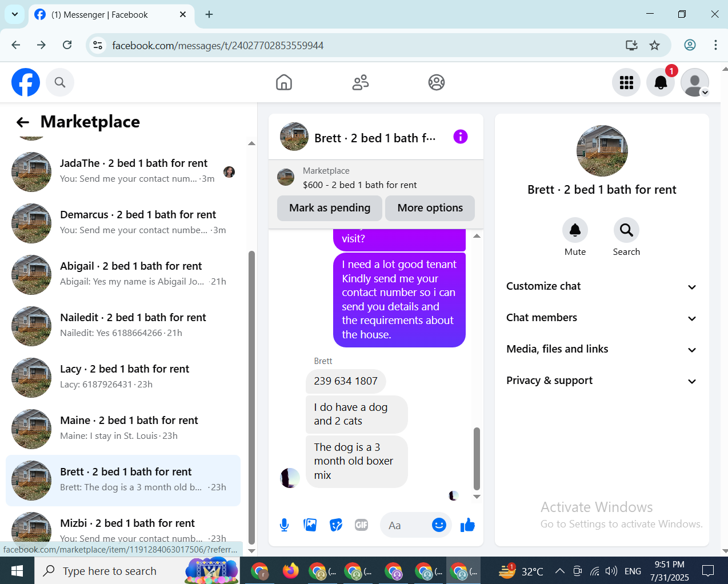Viewport: 728px width, 584px height.
Task: Go forward with browser forward arrow
Action: [x=41, y=45]
